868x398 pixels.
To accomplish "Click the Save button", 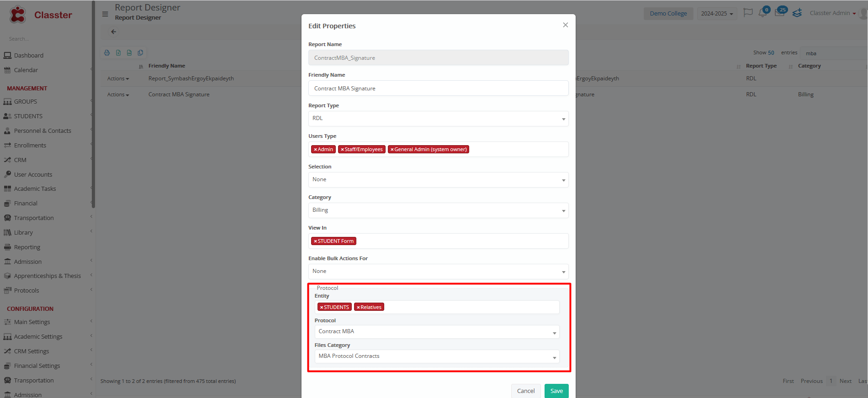I will pyautogui.click(x=556, y=391).
